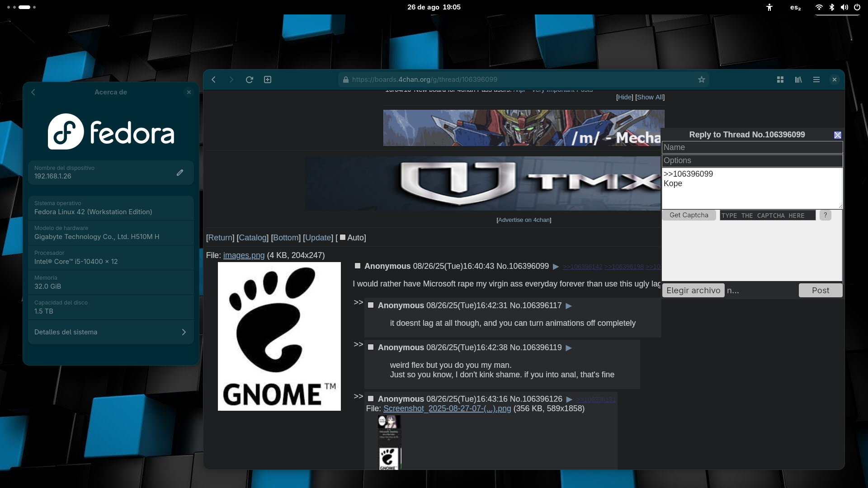Bookmark this page with the star icon

[x=701, y=80]
